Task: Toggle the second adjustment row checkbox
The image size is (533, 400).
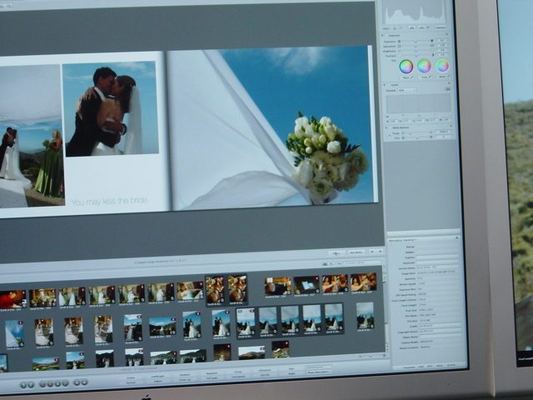Action: coord(399,46)
